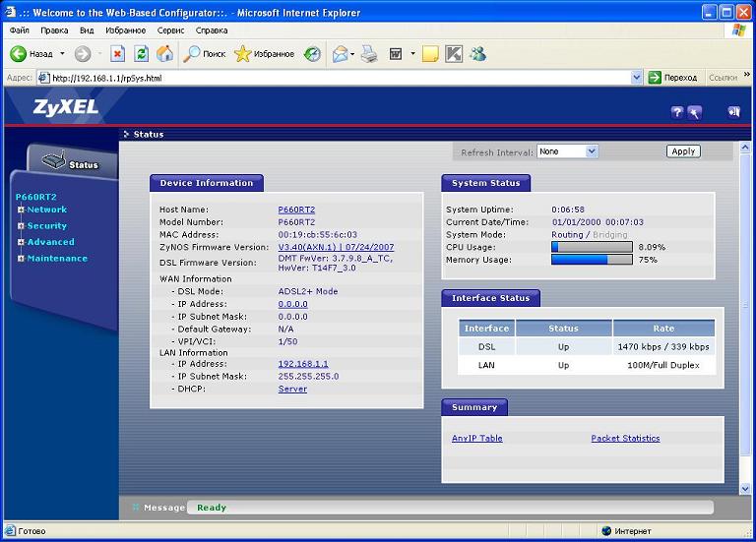The height and width of the screenshot is (542, 756).
Task: Click the ZyXEL logout icon
Action: tap(733, 112)
